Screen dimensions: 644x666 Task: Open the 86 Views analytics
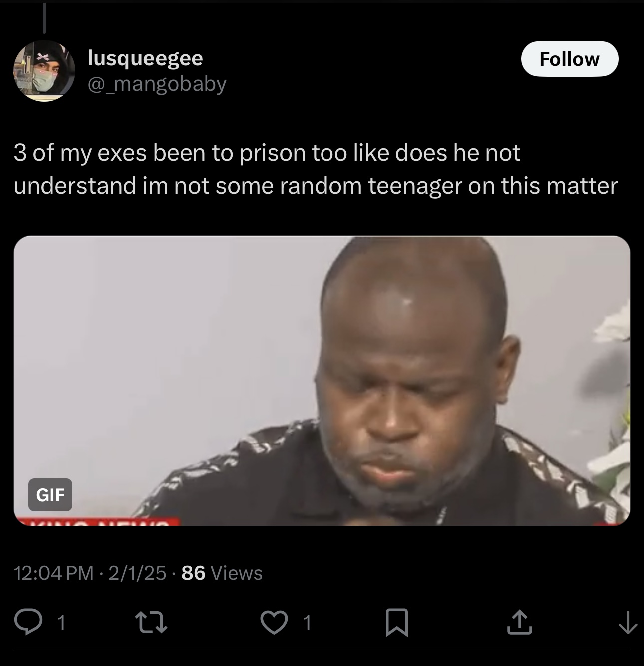222,573
